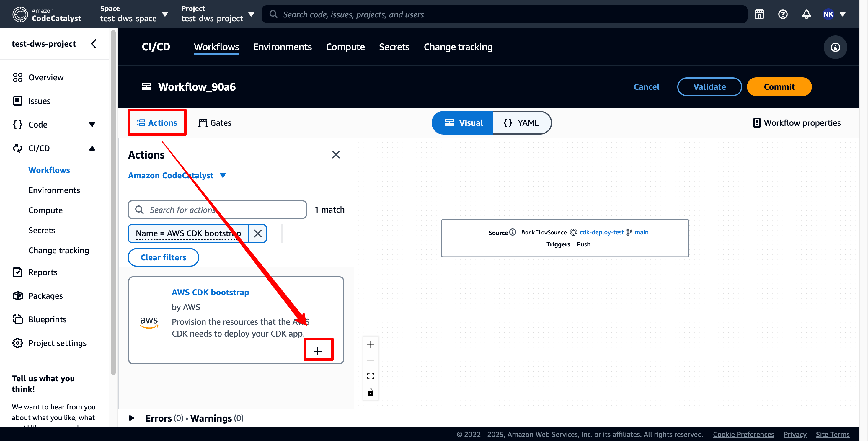Focus the search code, issues, projects field
The width and height of the screenshot is (868, 441).
pos(504,14)
